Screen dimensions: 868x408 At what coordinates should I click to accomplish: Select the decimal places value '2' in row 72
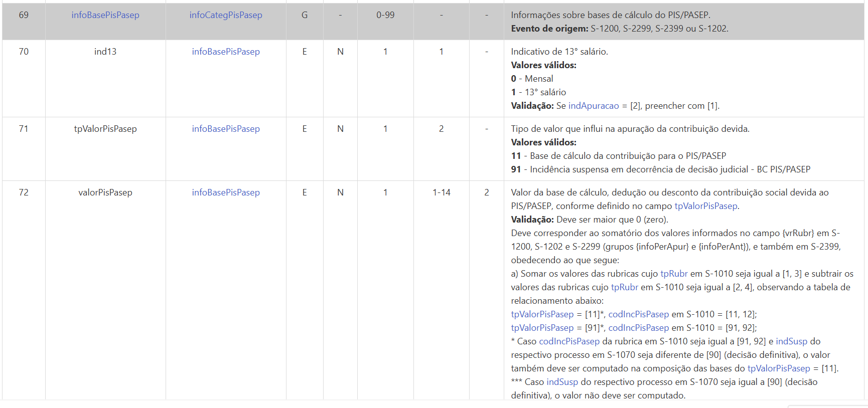pos(487,192)
